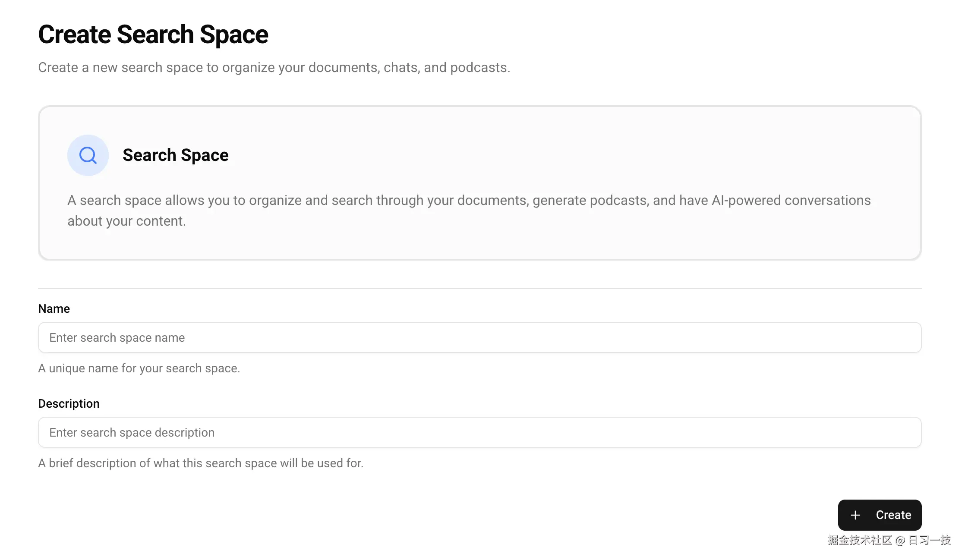Screen dimensions: 965x560
Task: Click inside the search space name field
Action: 479,337
